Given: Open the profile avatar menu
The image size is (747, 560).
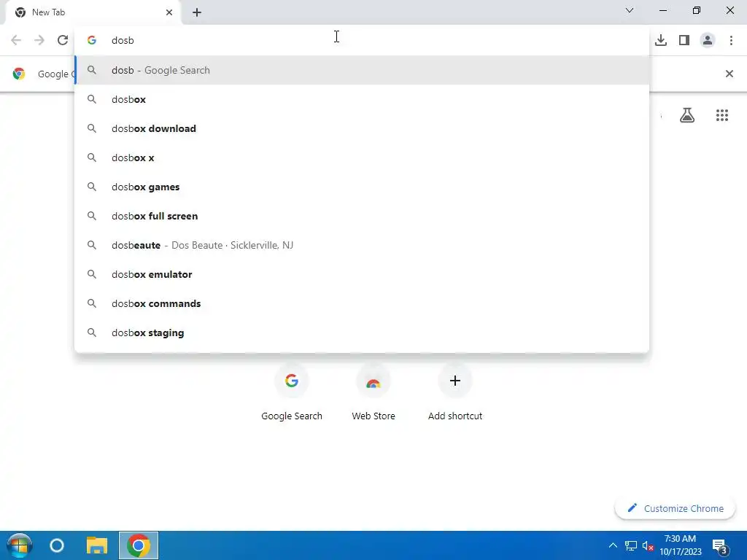Looking at the screenshot, I should [708, 40].
